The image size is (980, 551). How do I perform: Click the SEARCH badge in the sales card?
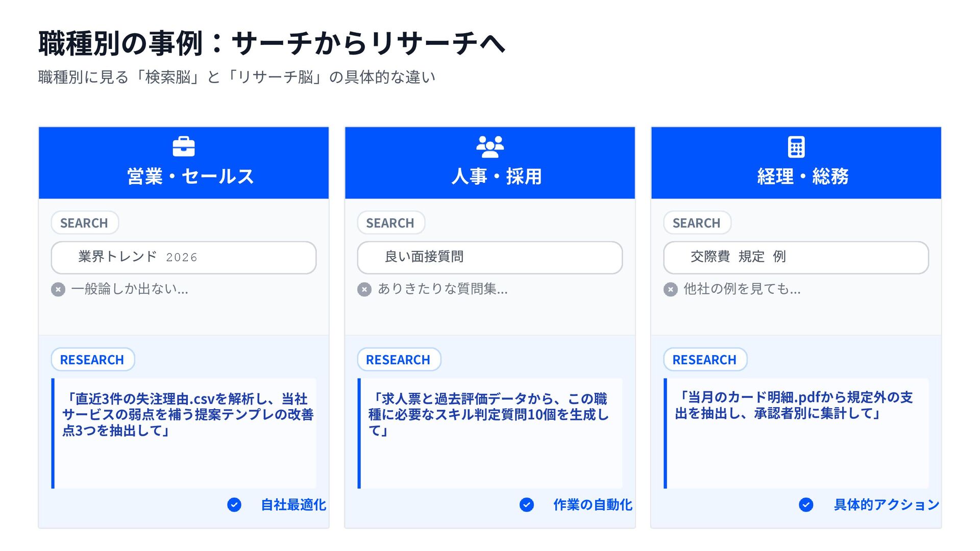point(85,223)
